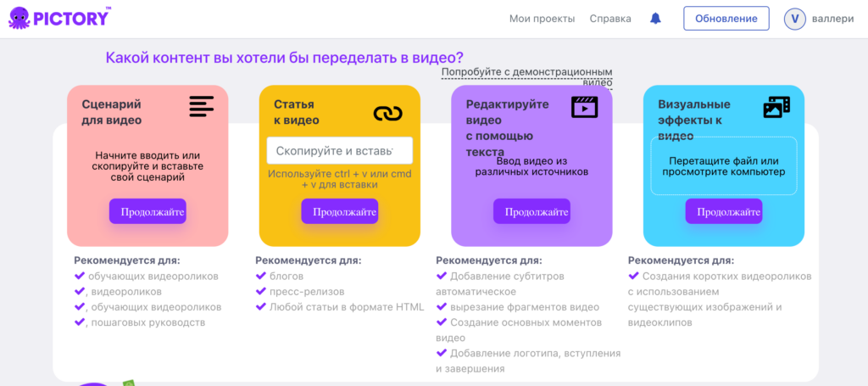The width and height of the screenshot is (868, 386).
Task: Click the article URL paste field
Action: pos(339,151)
